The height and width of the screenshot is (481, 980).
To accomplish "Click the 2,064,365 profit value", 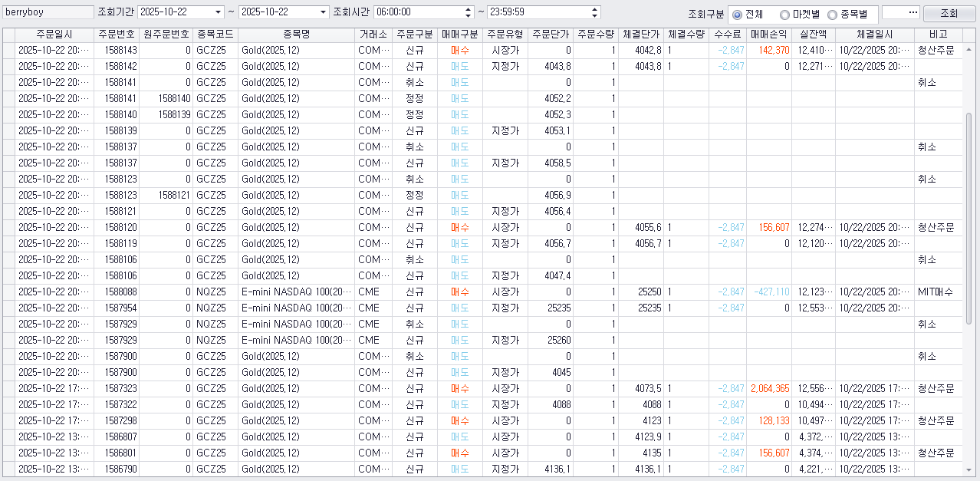I will point(769,388).
